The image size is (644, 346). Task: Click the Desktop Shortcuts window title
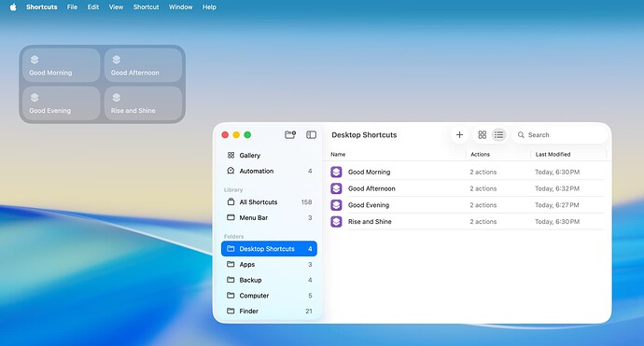(x=364, y=134)
